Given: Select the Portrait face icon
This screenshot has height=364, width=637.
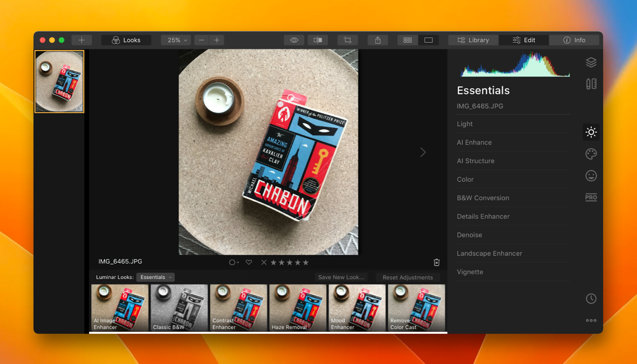Looking at the screenshot, I should pos(591,176).
